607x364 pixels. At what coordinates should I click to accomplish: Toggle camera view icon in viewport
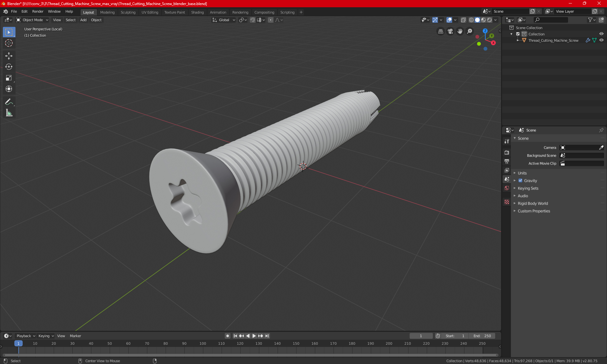pyautogui.click(x=450, y=31)
